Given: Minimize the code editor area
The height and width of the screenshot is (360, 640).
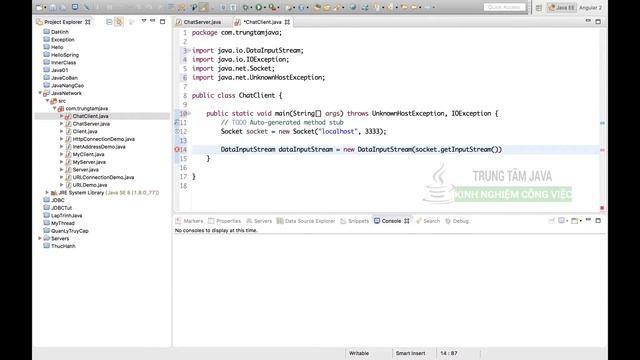Looking at the screenshot, I should point(588,21).
